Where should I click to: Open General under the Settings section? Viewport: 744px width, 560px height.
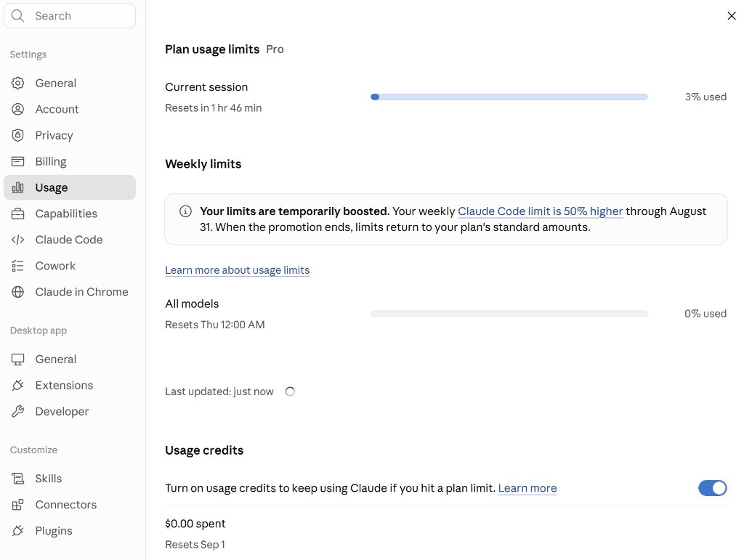[70, 83]
